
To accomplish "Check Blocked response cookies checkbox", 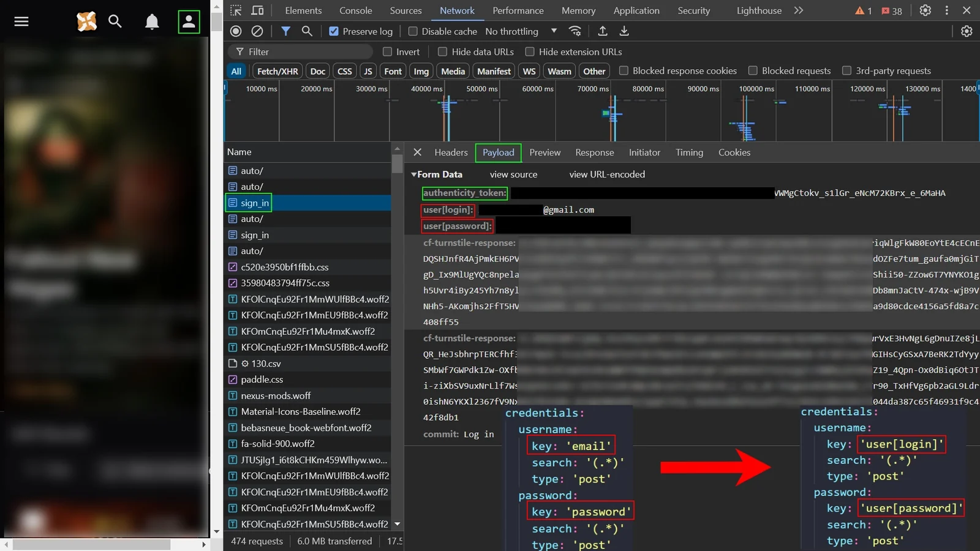I will click(x=624, y=71).
